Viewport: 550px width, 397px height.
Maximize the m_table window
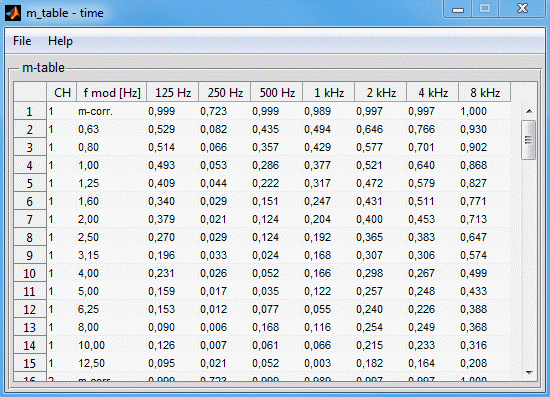point(485,9)
